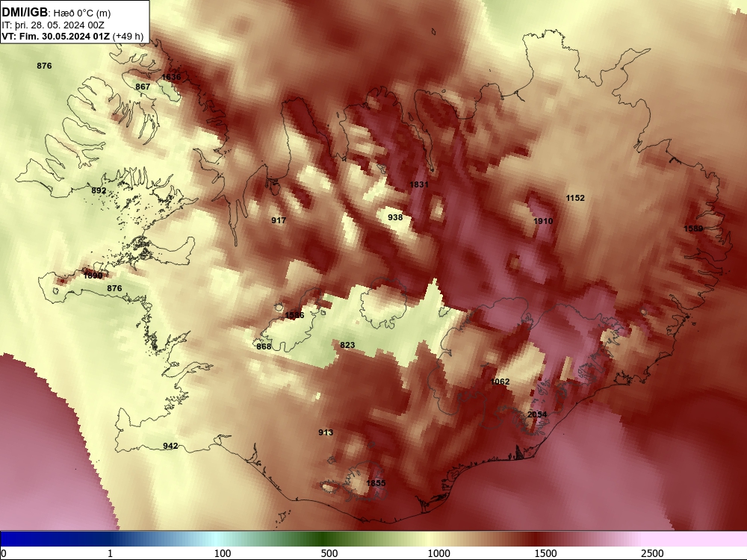Image resolution: width=747 pixels, height=560 pixels.
Task: Select the 1636 height value
Action: point(171,77)
